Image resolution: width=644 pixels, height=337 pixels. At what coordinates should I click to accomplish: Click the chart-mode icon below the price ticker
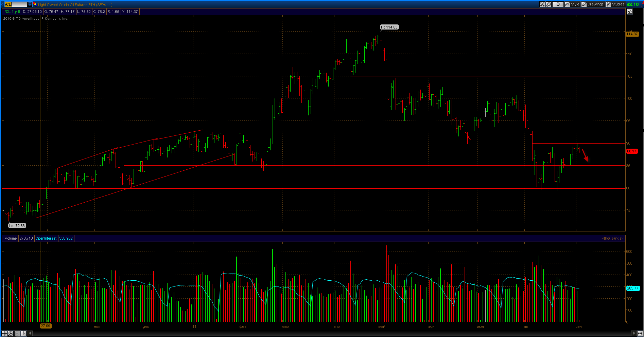click(630, 11)
